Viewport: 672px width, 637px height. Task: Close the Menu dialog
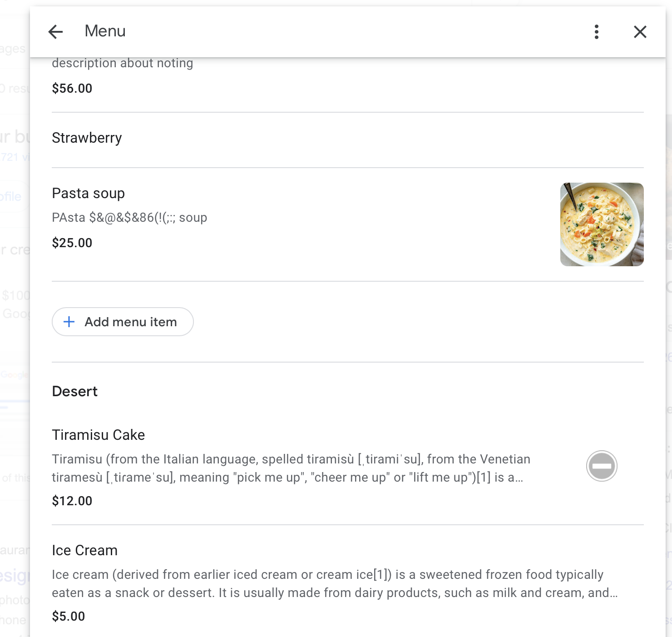coord(640,32)
